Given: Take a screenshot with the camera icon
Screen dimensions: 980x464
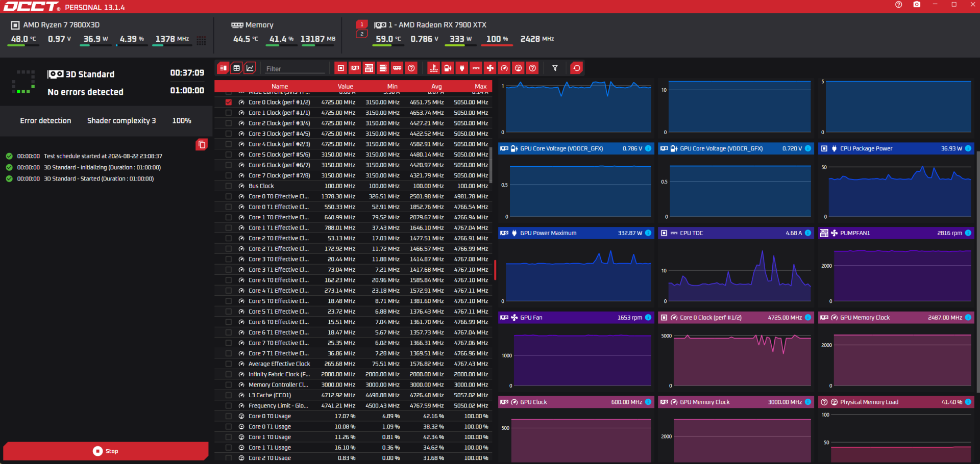Looking at the screenshot, I should tap(917, 5).
